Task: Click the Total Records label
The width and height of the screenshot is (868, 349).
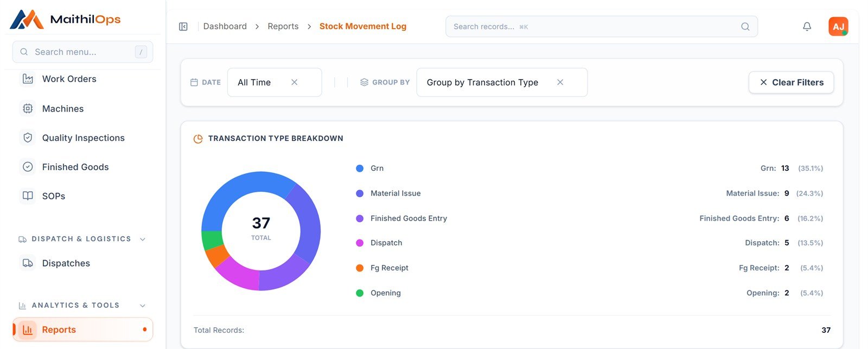Action: (219, 330)
